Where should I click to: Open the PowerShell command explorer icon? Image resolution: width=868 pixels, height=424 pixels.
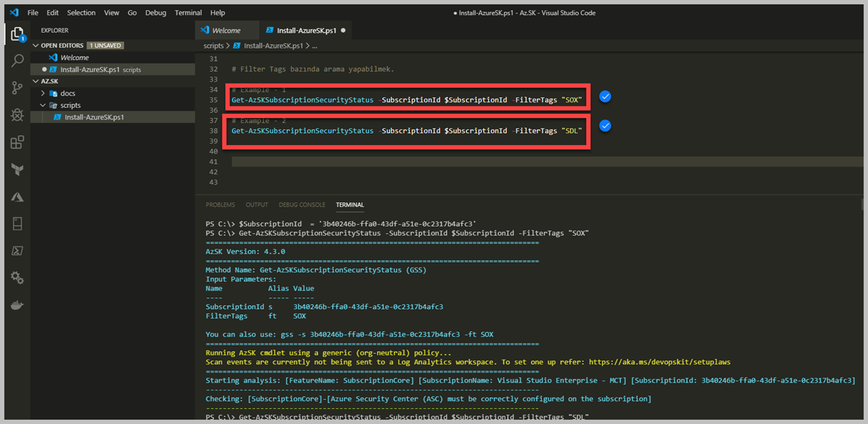point(17,251)
